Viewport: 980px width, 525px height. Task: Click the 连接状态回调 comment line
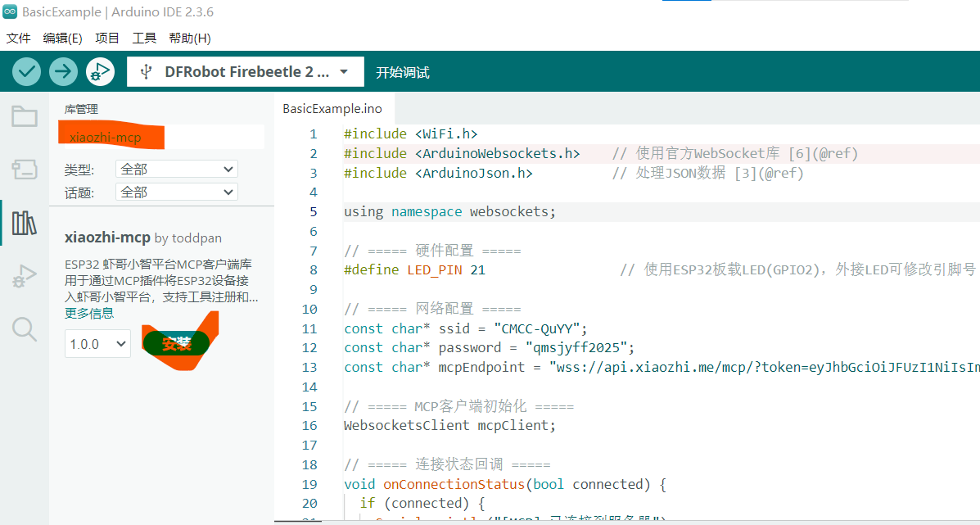point(447,464)
